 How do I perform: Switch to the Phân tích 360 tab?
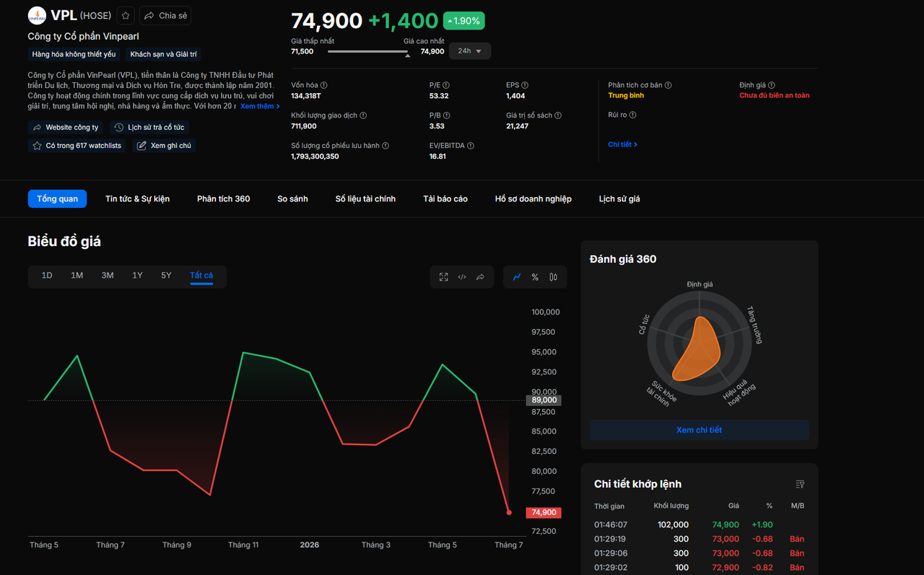point(224,198)
